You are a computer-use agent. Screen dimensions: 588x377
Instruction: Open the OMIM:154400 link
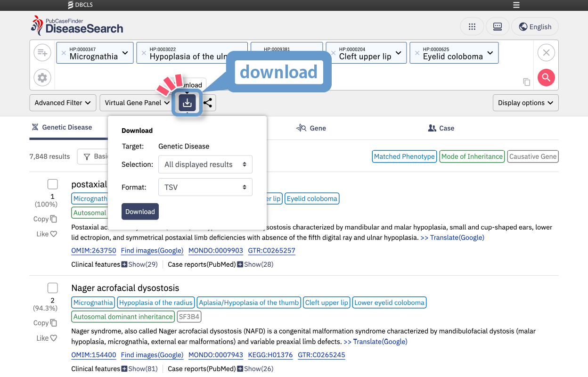(x=94, y=355)
